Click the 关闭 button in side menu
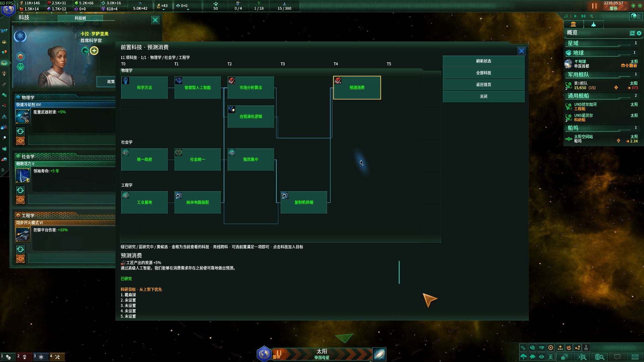The height and width of the screenshot is (362, 644). pos(483,96)
